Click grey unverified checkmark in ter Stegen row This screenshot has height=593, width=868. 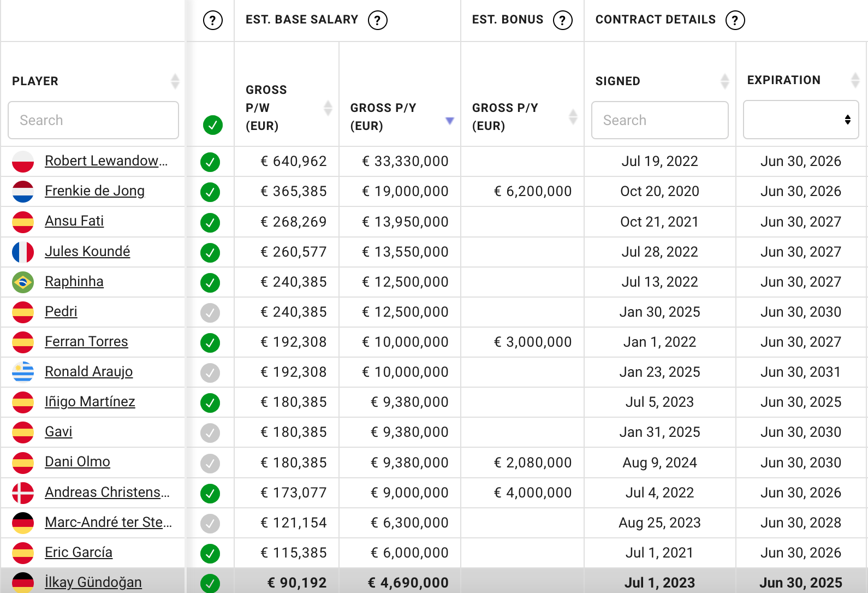(210, 524)
